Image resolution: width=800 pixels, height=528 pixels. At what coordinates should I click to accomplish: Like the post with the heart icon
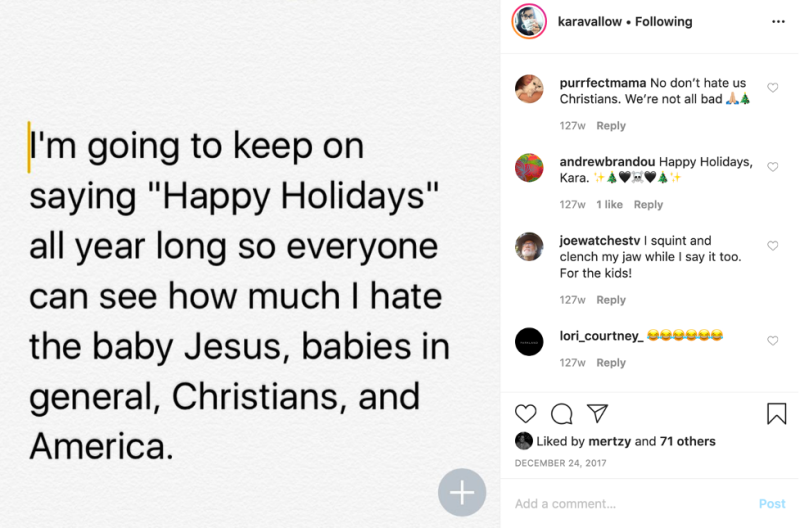coord(525,413)
